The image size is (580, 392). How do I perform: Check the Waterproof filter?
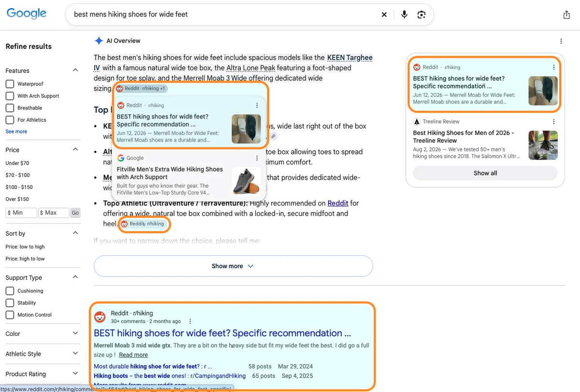tap(10, 84)
